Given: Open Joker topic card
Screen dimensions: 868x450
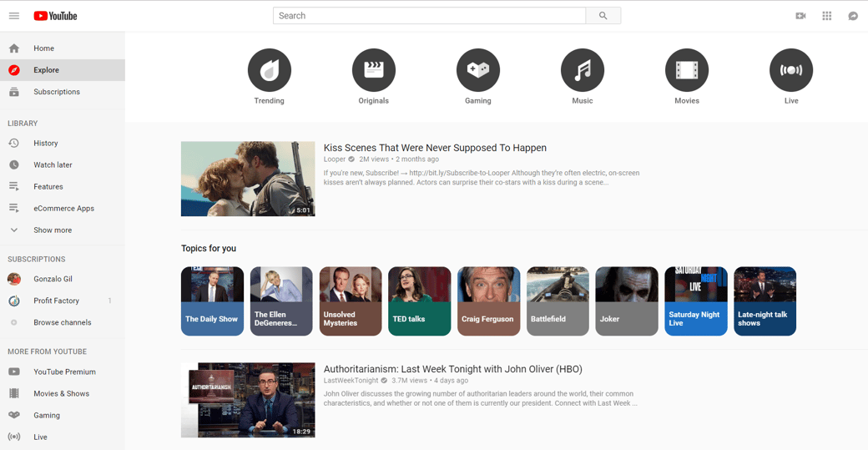Looking at the screenshot, I should (x=627, y=301).
